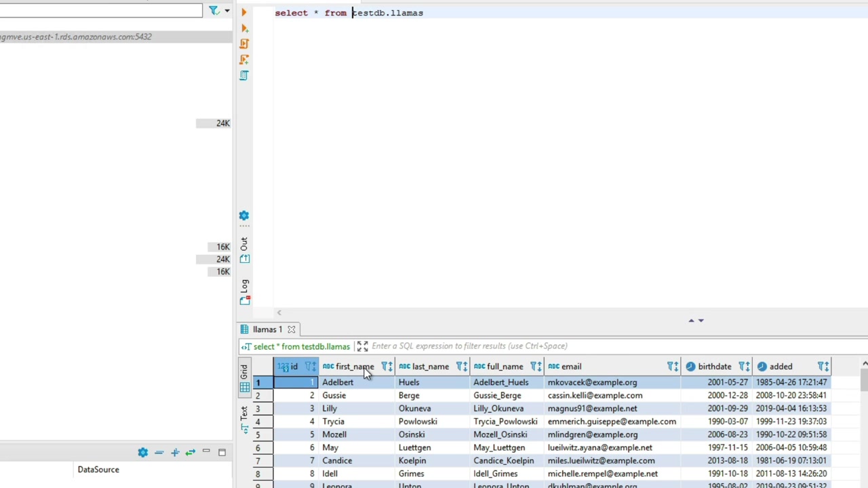
Task: Select the llamas 1 results tab
Action: [267, 329]
